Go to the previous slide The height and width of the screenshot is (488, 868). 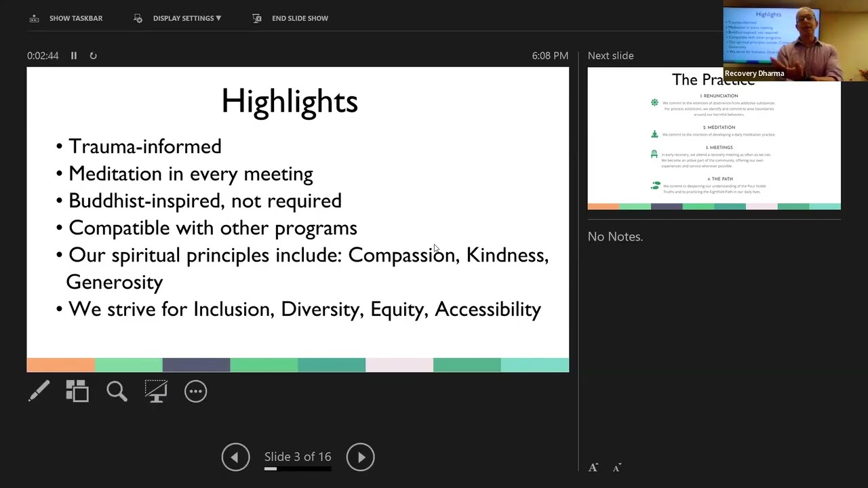click(x=235, y=457)
